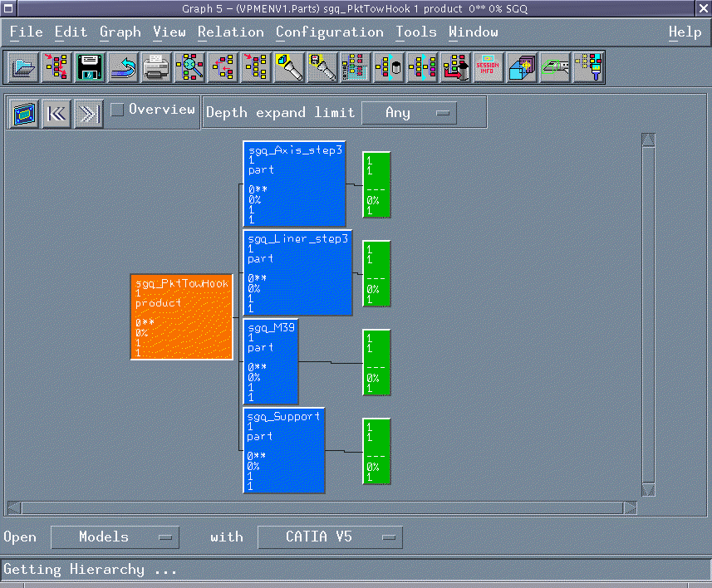The width and height of the screenshot is (712, 588).
Task: Select the sgq_Axis_step3 part node
Action: (x=294, y=184)
